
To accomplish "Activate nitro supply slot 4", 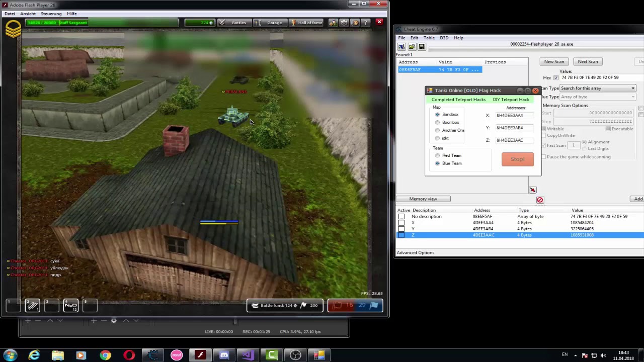I will (70, 305).
